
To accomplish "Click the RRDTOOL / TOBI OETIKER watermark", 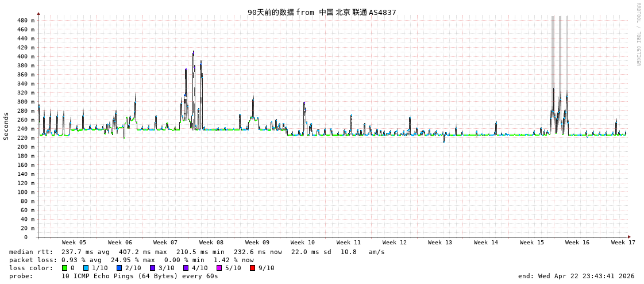I will point(638,34).
